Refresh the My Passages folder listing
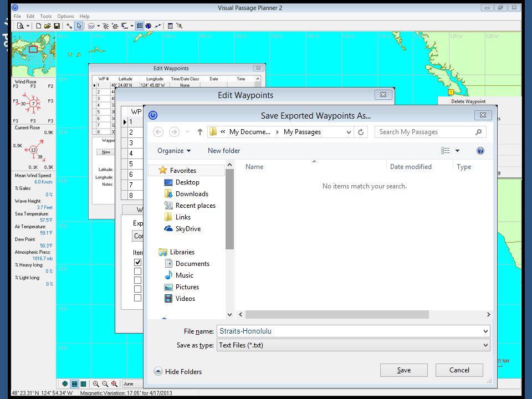532x399 pixels. tap(361, 132)
